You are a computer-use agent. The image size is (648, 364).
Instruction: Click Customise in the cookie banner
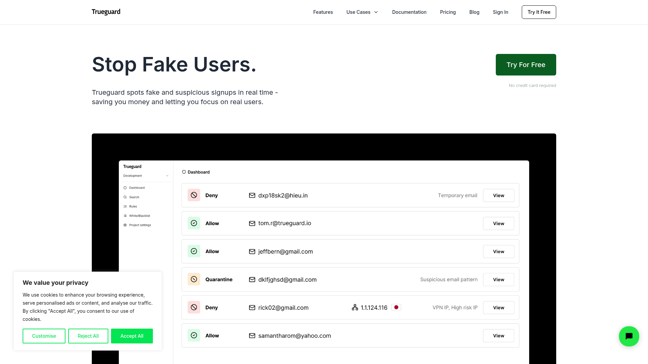pyautogui.click(x=44, y=336)
